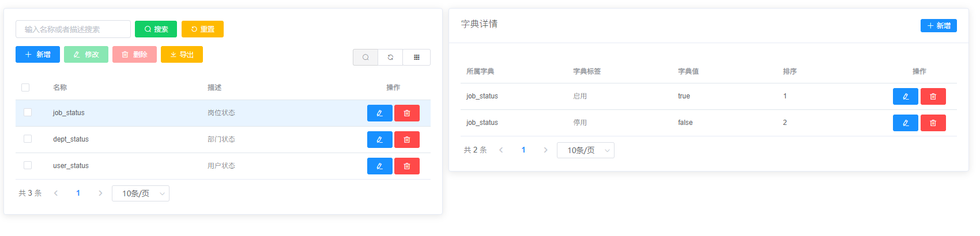This screenshot has width=980, height=236.
Task: Click the green 搜索 button
Action: (156, 29)
